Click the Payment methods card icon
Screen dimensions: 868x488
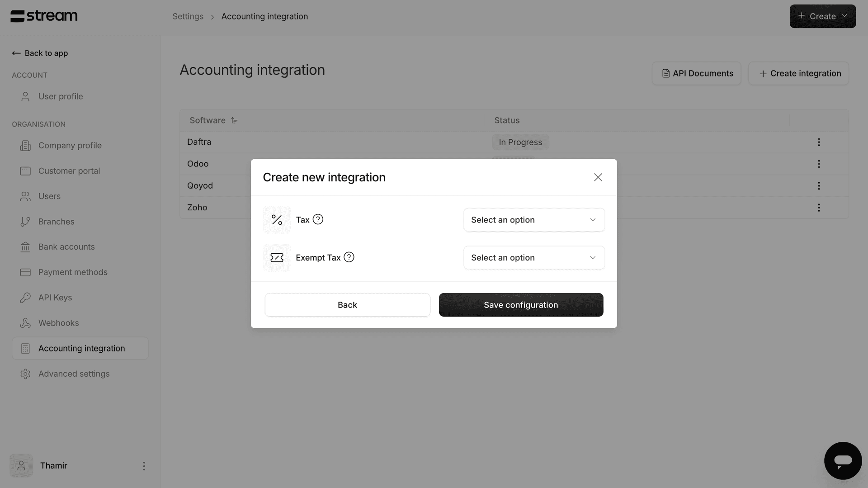[x=25, y=272]
